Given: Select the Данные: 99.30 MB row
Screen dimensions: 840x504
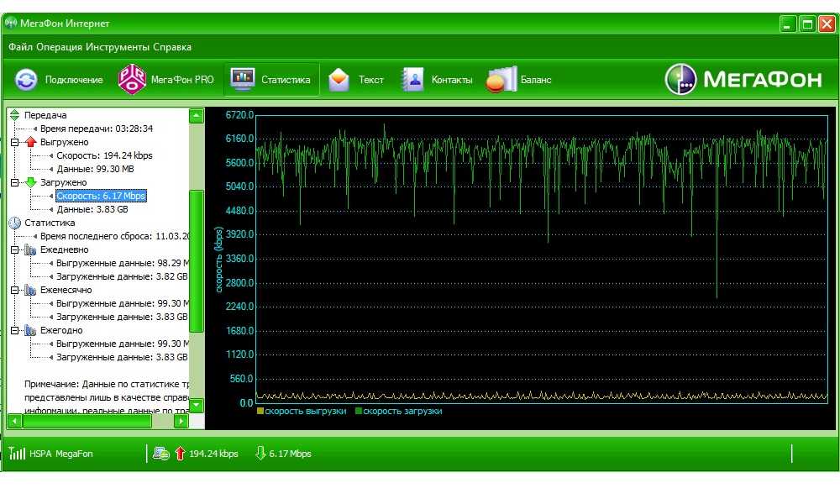Looking at the screenshot, I should click(96, 169).
